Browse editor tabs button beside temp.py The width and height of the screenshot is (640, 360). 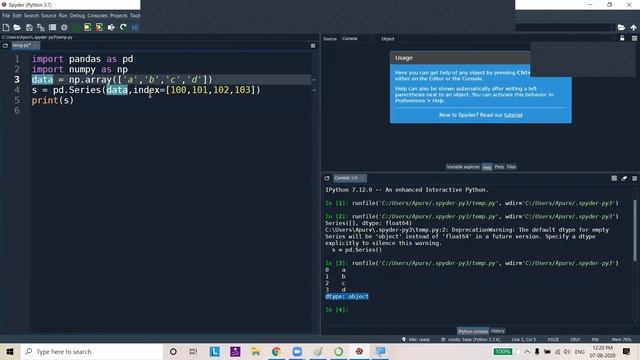5,46
